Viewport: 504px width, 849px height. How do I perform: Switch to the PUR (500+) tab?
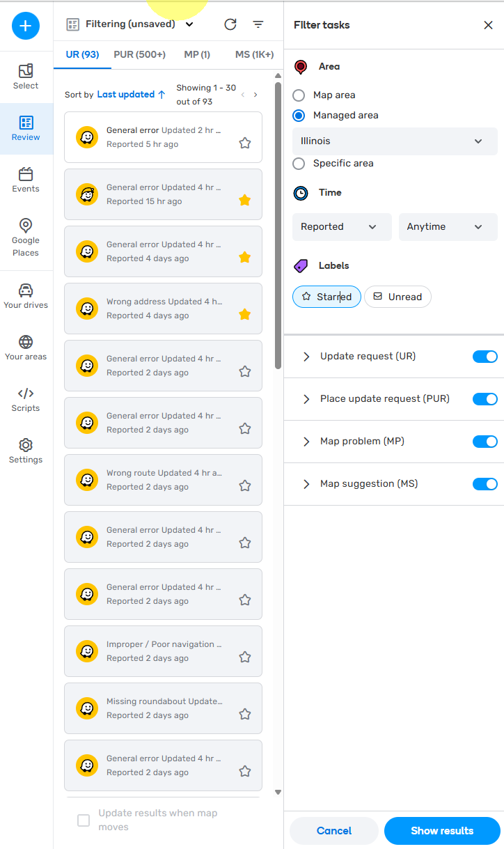pyautogui.click(x=140, y=54)
